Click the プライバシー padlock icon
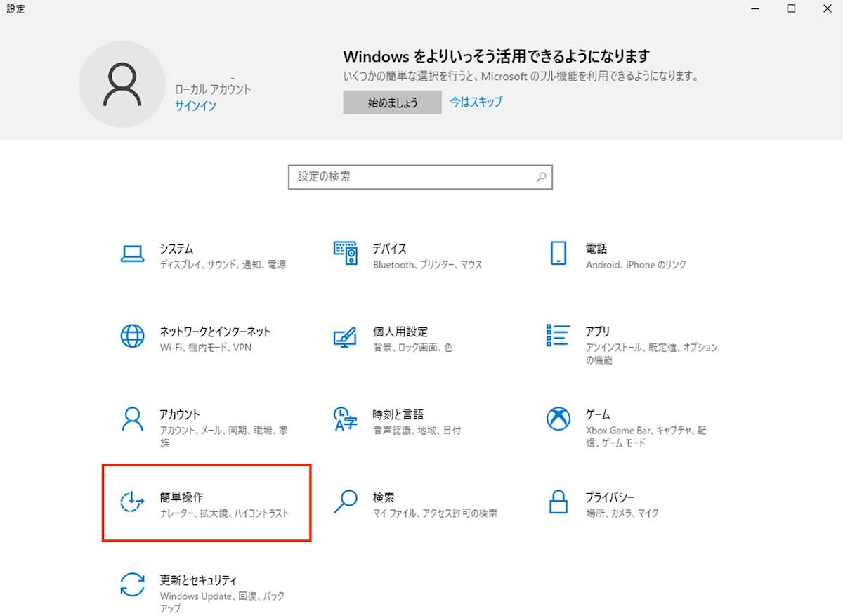Screen dimensions: 843x616 coord(558,502)
